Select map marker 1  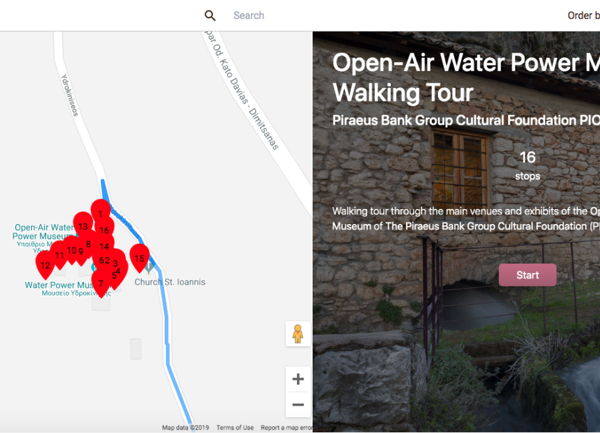[x=100, y=212]
